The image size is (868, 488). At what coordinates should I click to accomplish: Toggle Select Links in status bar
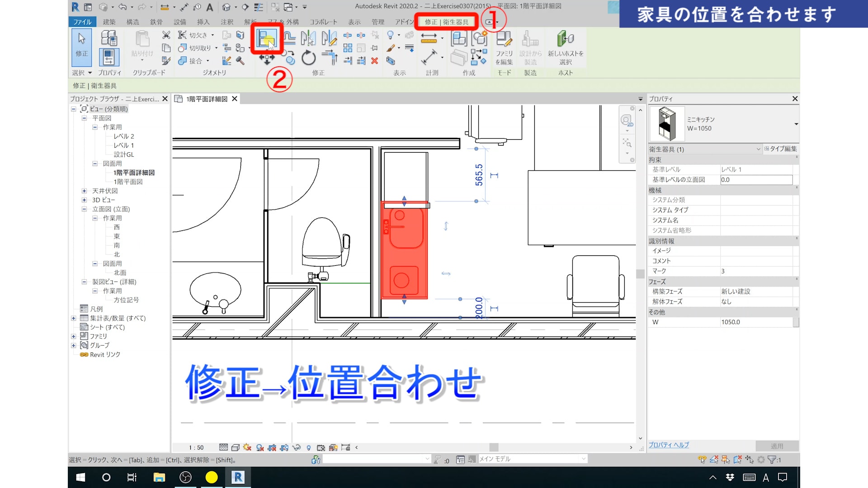pos(702,460)
